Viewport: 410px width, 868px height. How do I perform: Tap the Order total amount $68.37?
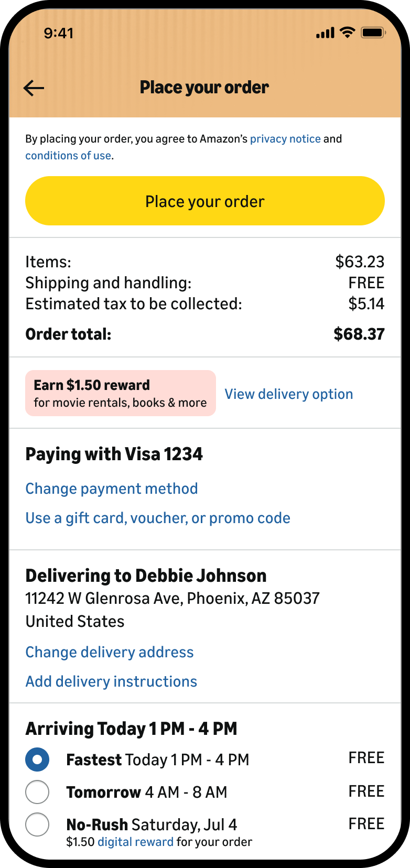[x=359, y=334]
